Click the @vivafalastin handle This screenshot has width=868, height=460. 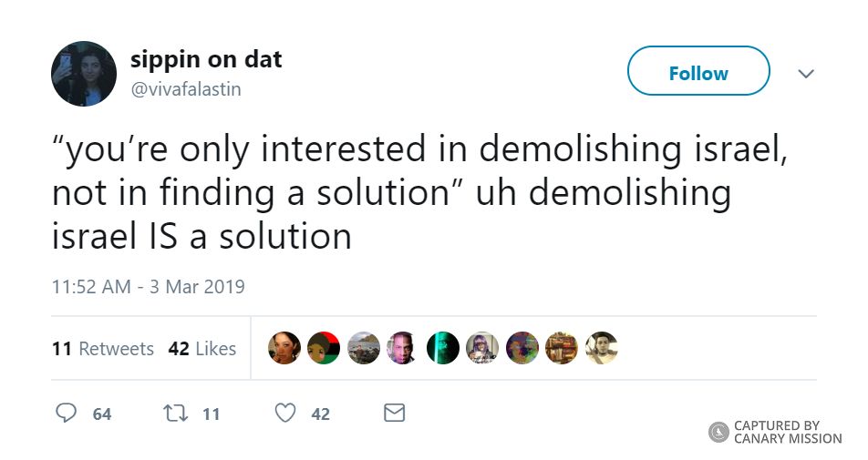[x=186, y=89]
